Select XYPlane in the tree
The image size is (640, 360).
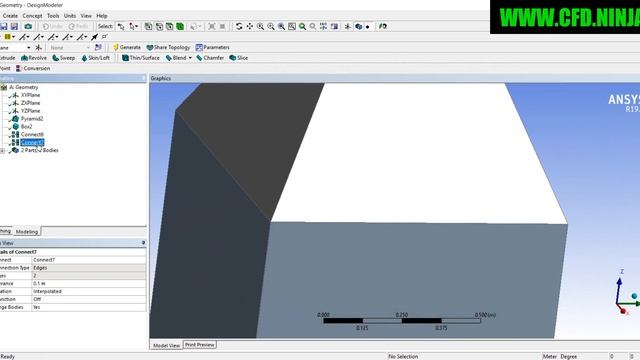(x=31, y=95)
